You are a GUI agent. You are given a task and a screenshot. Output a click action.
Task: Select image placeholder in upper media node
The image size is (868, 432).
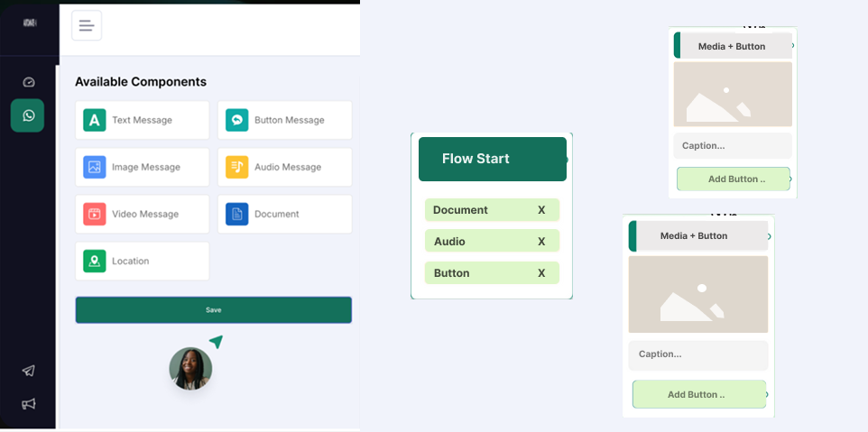coord(732,95)
